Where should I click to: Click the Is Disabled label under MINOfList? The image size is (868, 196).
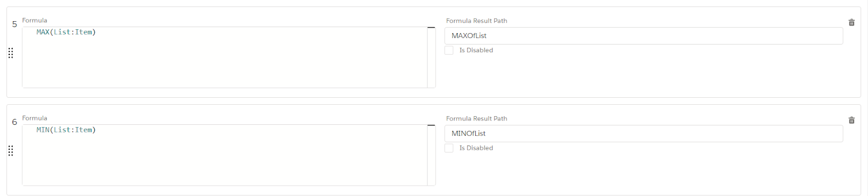(x=476, y=148)
